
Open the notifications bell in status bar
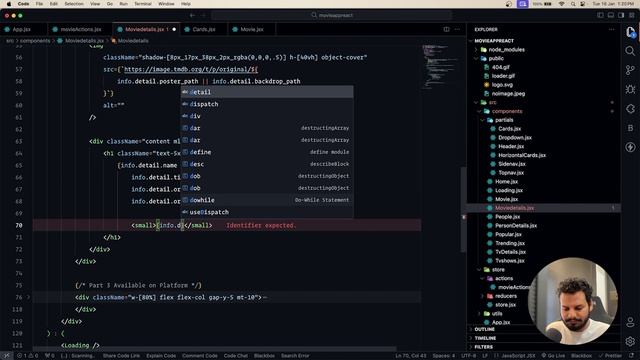[x=632, y=356]
